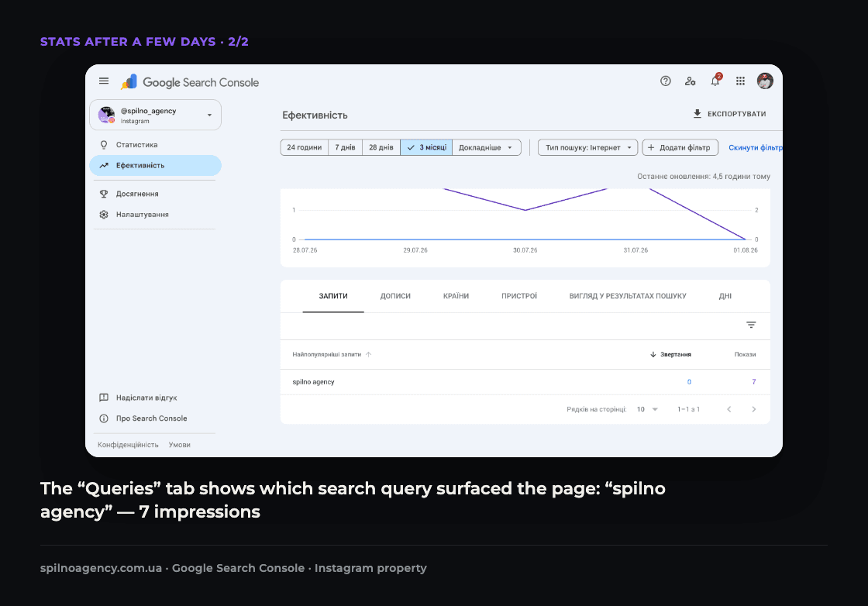Click impressions value 7 in query row

753,382
